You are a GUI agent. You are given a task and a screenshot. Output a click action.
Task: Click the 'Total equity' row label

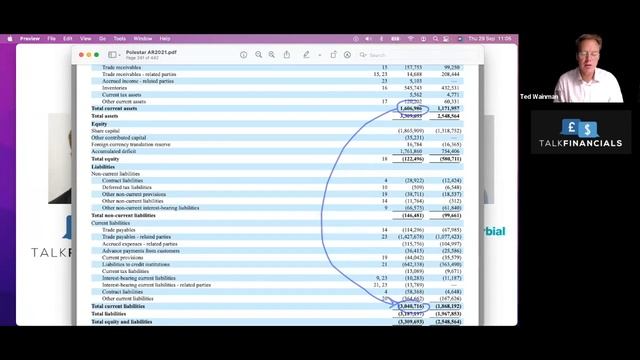click(105, 159)
